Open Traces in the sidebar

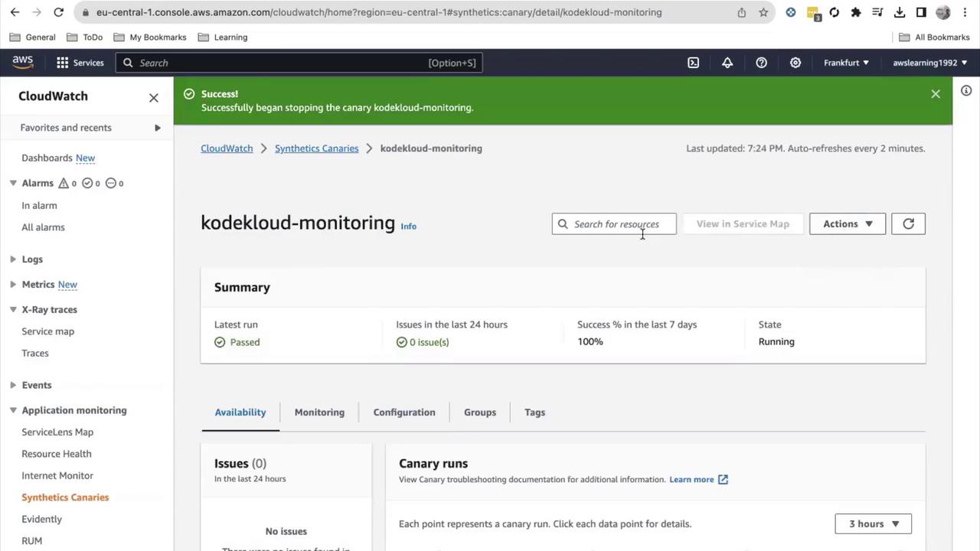coord(35,353)
